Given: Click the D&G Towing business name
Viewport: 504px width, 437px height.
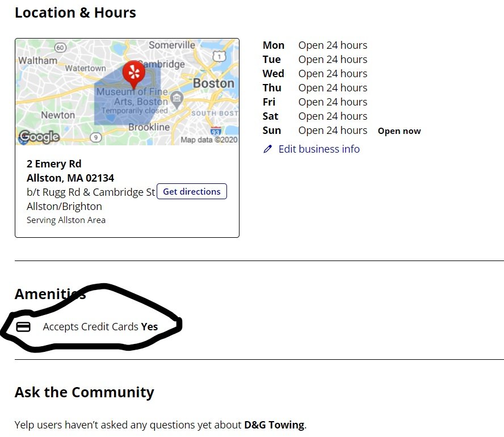Looking at the screenshot, I should pyautogui.click(x=274, y=425).
